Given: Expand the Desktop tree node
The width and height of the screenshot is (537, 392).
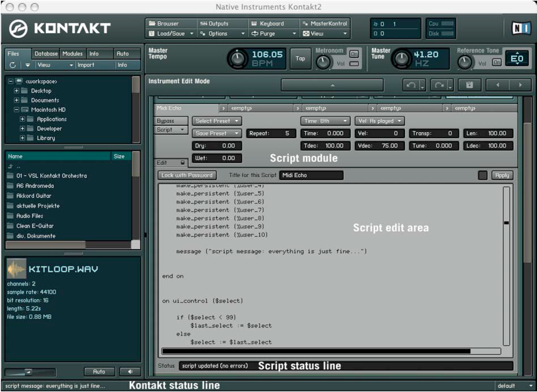Looking at the screenshot, I should click(x=16, y=91).
